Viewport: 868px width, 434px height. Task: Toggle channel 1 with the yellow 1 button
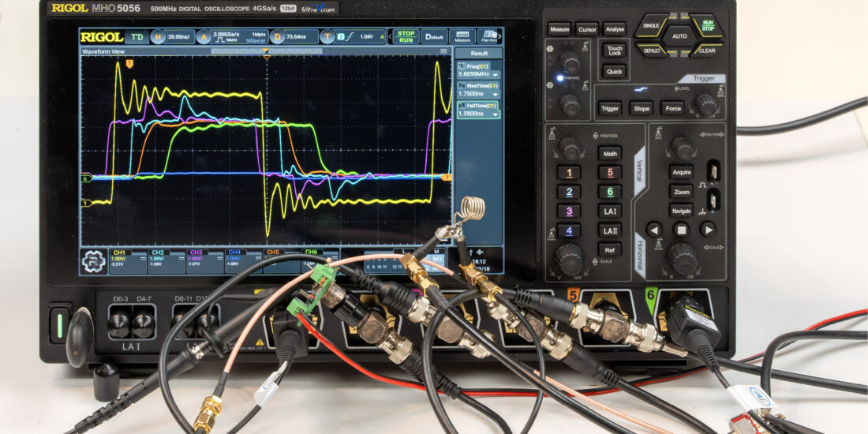569,172
